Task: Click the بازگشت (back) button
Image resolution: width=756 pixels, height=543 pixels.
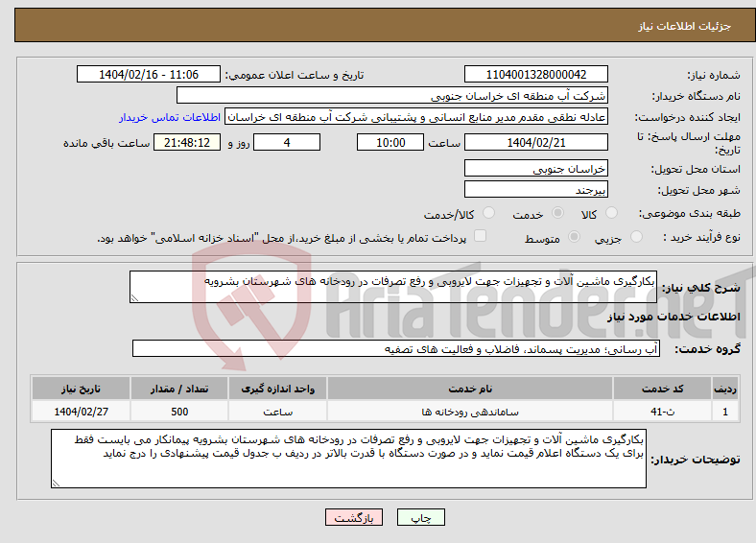Action: tap(354, 517)
